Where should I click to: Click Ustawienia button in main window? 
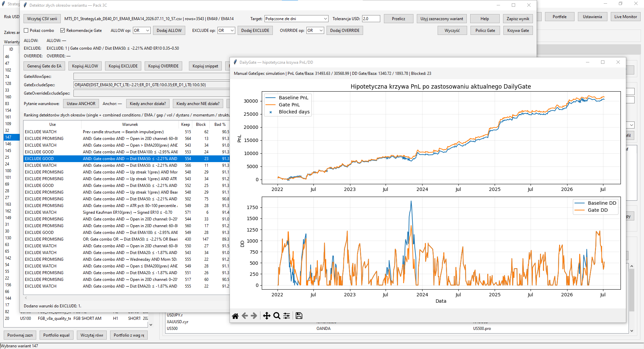click(592, 17)
